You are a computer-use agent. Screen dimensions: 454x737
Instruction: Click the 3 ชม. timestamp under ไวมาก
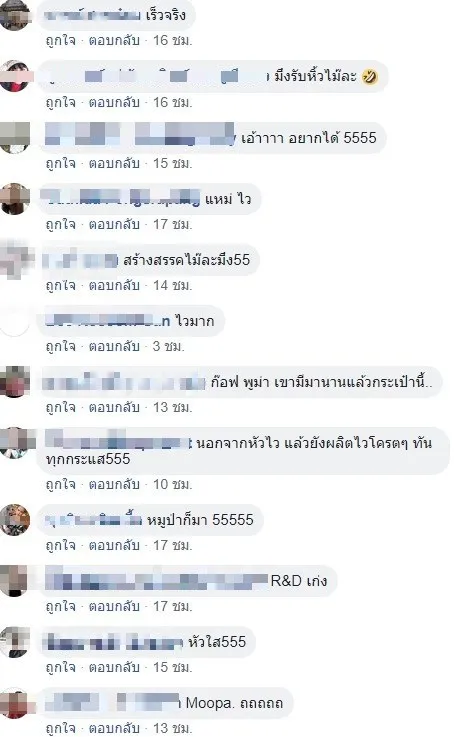(x=168, y=347)
